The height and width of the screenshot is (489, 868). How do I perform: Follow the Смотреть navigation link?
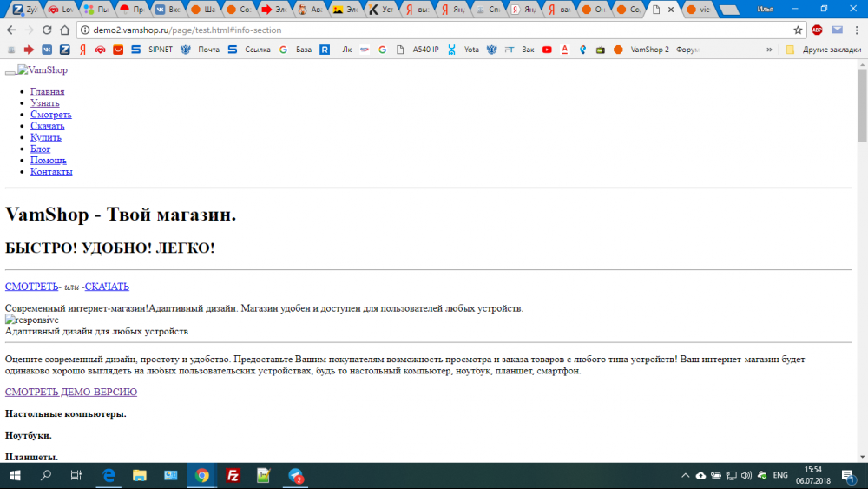[51, 115]
